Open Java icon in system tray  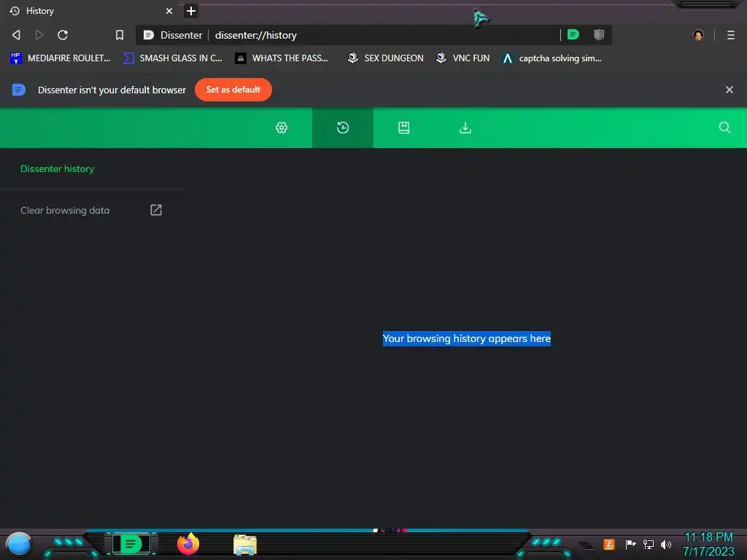tap(608, 544)
